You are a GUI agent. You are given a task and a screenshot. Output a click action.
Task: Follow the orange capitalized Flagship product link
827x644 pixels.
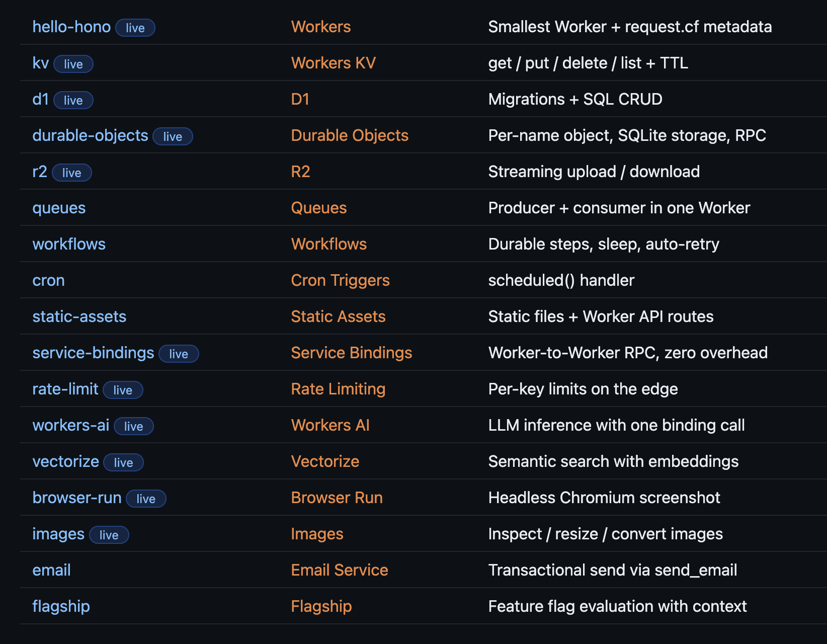(321, 606)
